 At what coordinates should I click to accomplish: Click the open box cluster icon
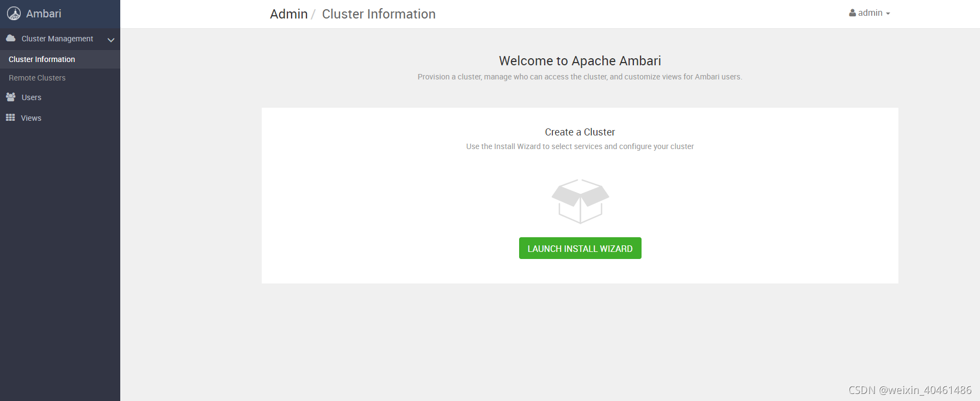click(x=580, y=201)
